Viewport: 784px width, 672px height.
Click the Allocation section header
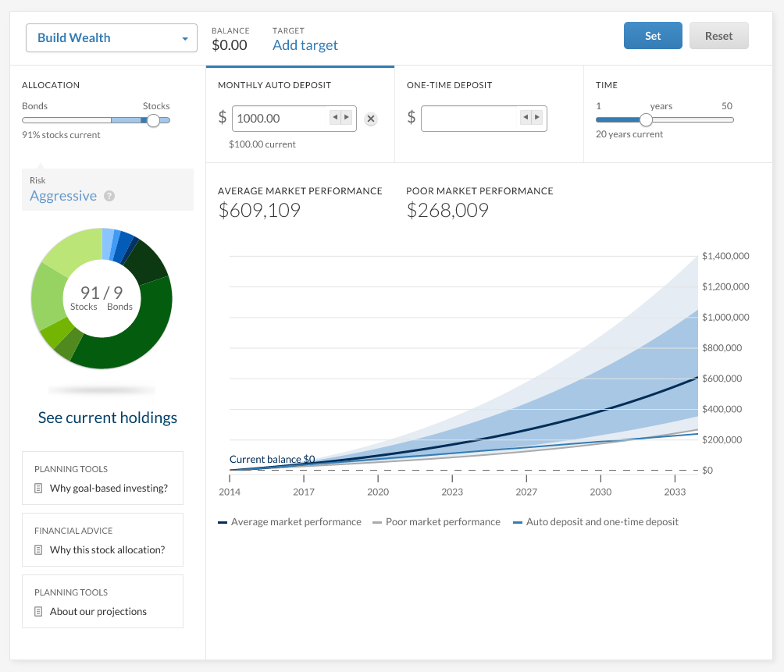51,85
